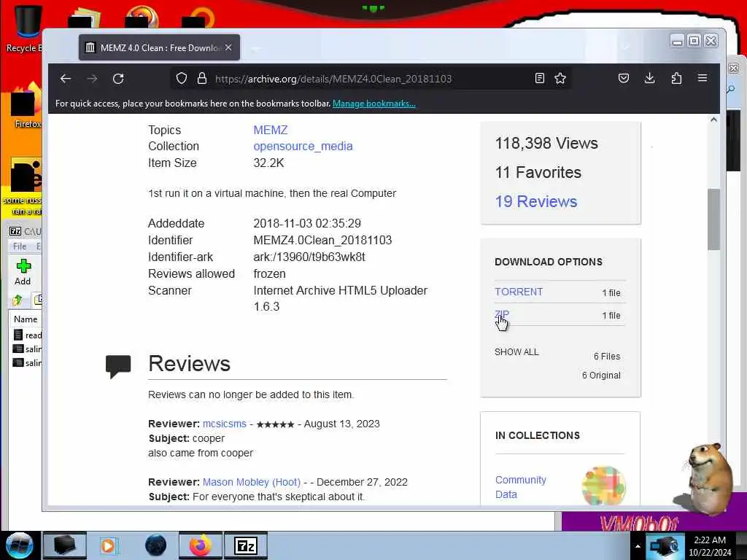Reload the archive.org page
Viewport: 747px width, 560px height.
[x=118, y=79]
